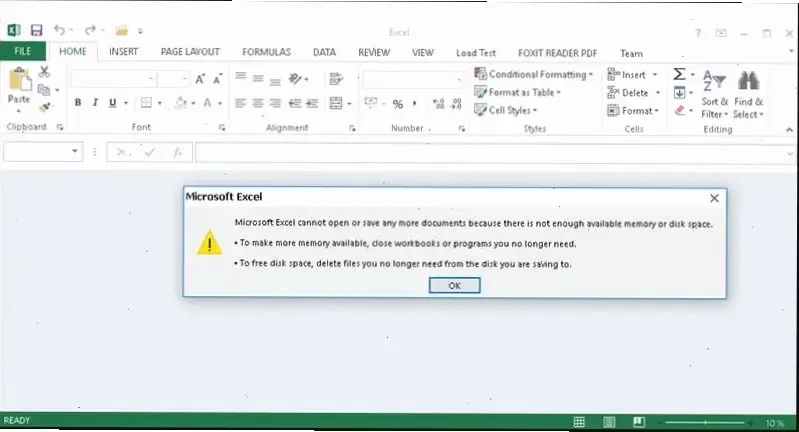The width and height of the screenshot is (799, 432).
Task: Center text horizontally
Action: (258, 103)
